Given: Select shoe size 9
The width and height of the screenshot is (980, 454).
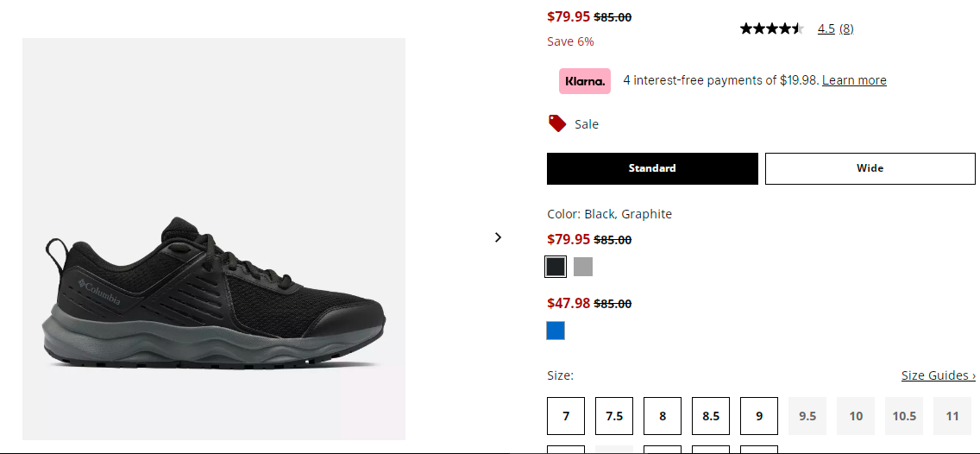Looking at the screenshot, I should pos(759,416).
